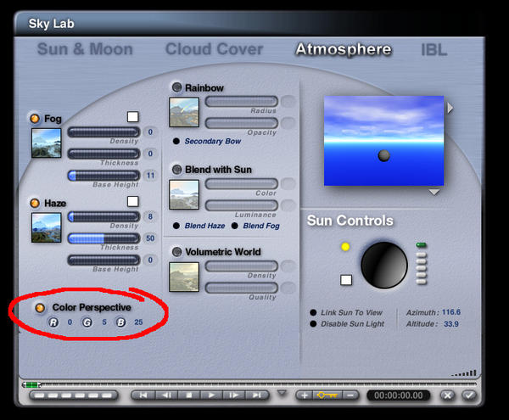The image size is (509, 420).
Task: Play the animation
Action: (211, 395)
